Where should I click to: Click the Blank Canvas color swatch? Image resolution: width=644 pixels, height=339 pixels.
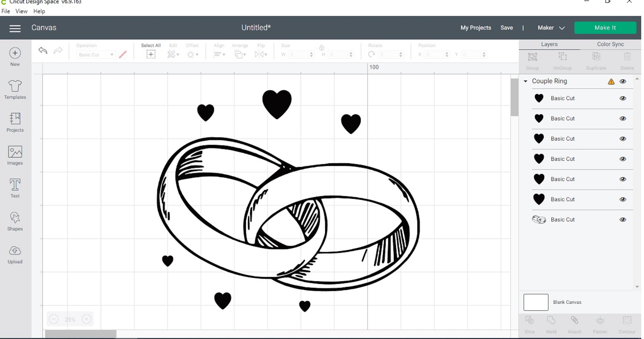pos(536,302)
